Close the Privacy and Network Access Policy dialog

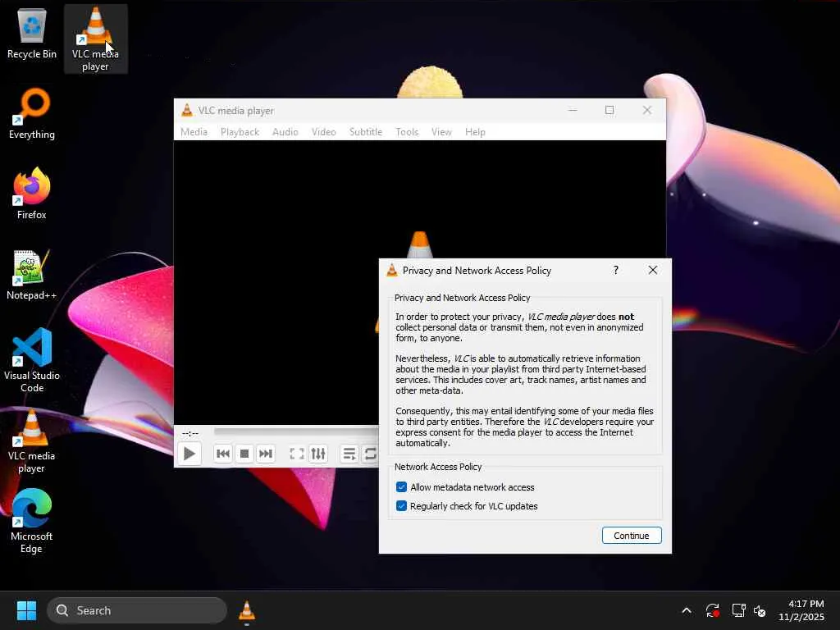point(652,270)
